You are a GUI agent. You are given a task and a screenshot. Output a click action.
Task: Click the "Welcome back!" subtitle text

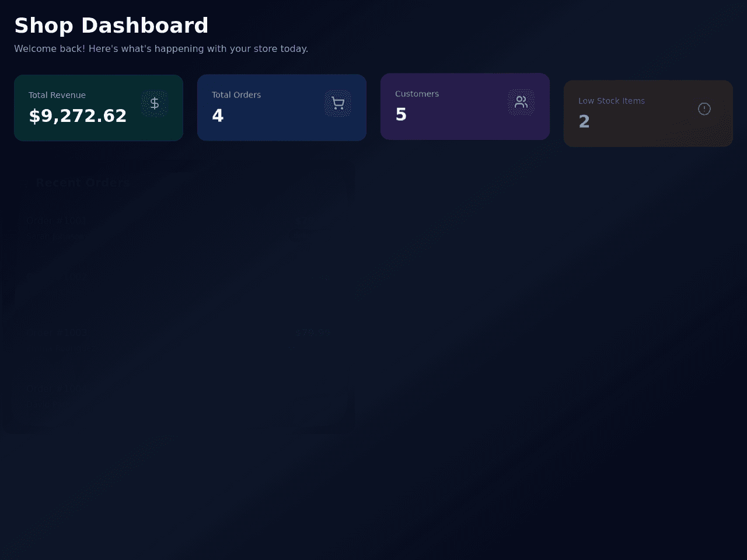tap(161, 48)
